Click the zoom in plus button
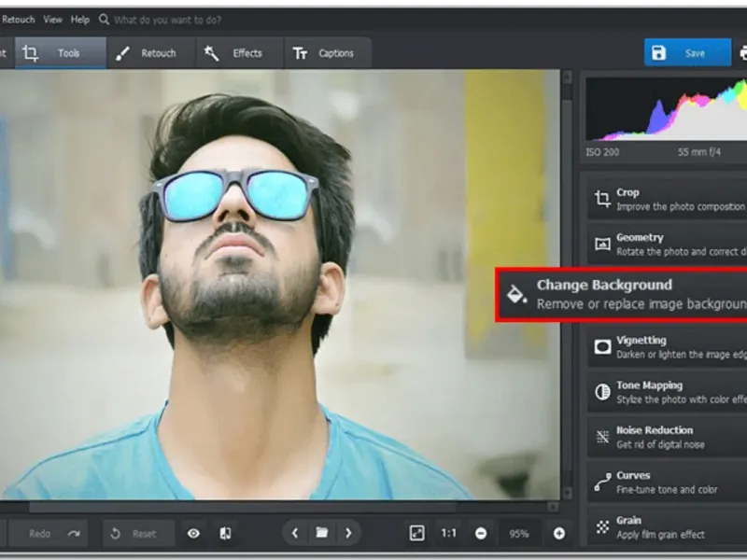747x560 pixels. tap(558, 533)
